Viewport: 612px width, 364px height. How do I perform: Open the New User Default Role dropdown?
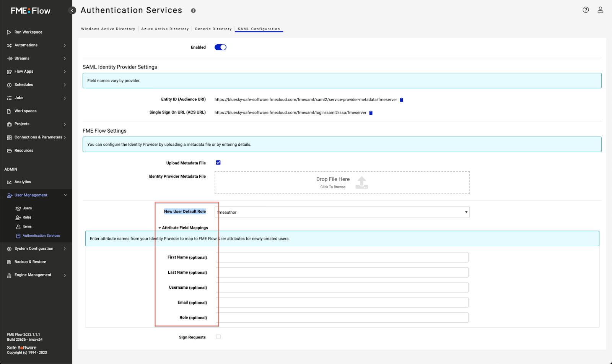466,212
